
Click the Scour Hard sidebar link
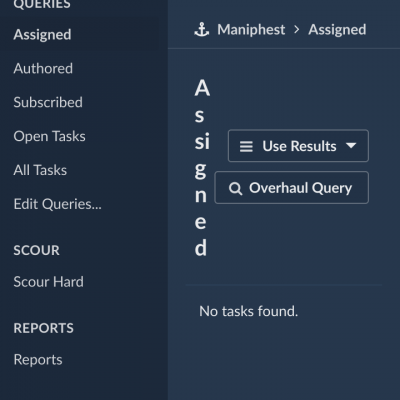point(48,282)
